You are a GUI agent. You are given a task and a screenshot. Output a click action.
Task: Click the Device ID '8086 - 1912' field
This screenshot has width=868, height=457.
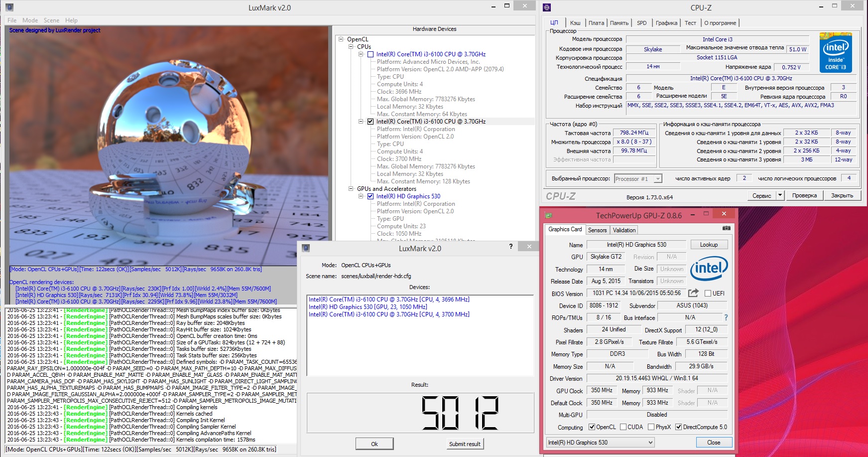point(604,305)
